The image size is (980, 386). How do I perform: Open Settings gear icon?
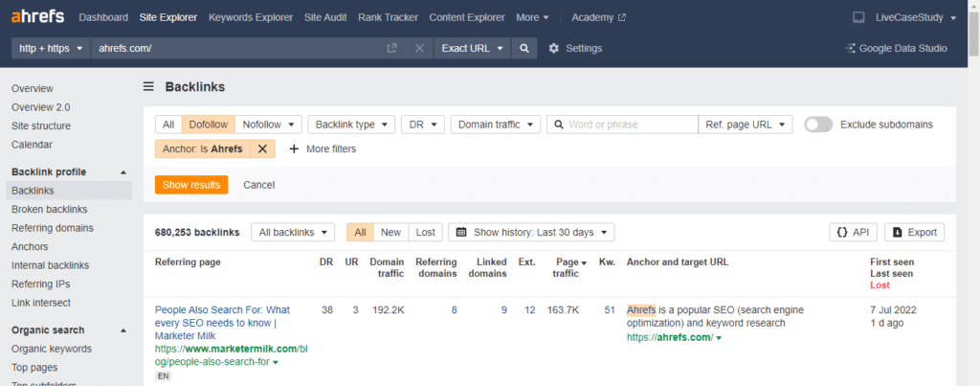pos(553,48)
